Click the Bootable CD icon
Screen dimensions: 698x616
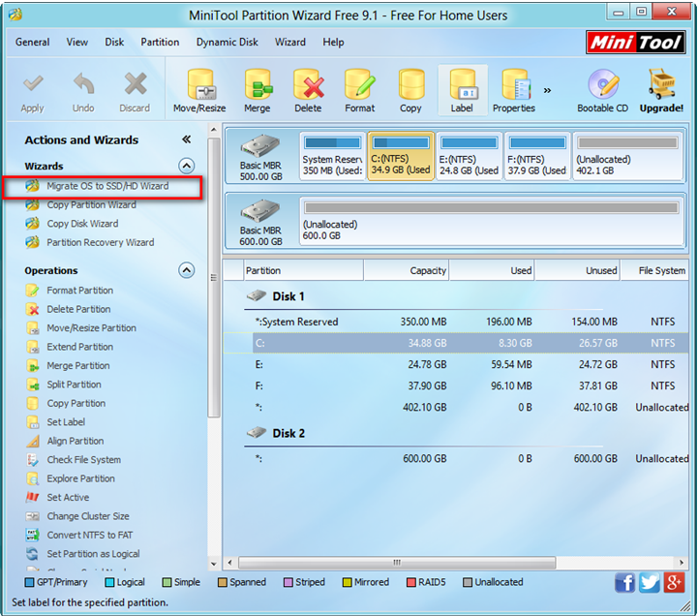coord(603,84)
